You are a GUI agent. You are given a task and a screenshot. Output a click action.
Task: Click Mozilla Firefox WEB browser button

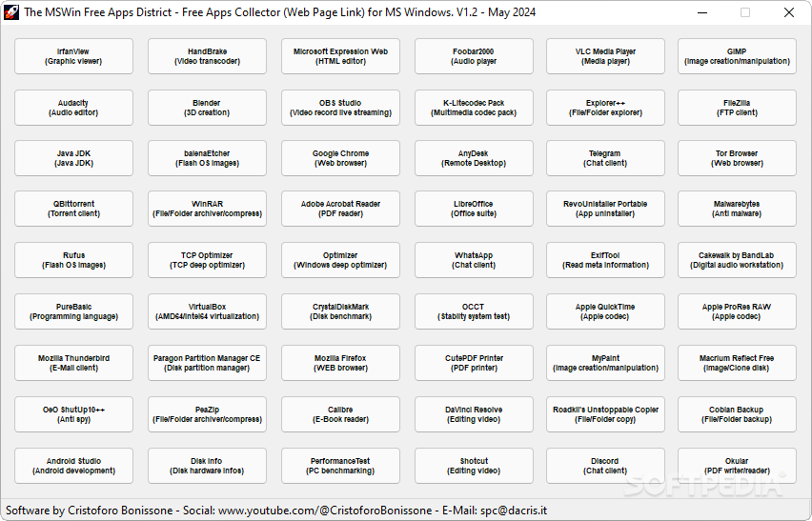click(x=341, y=363)
